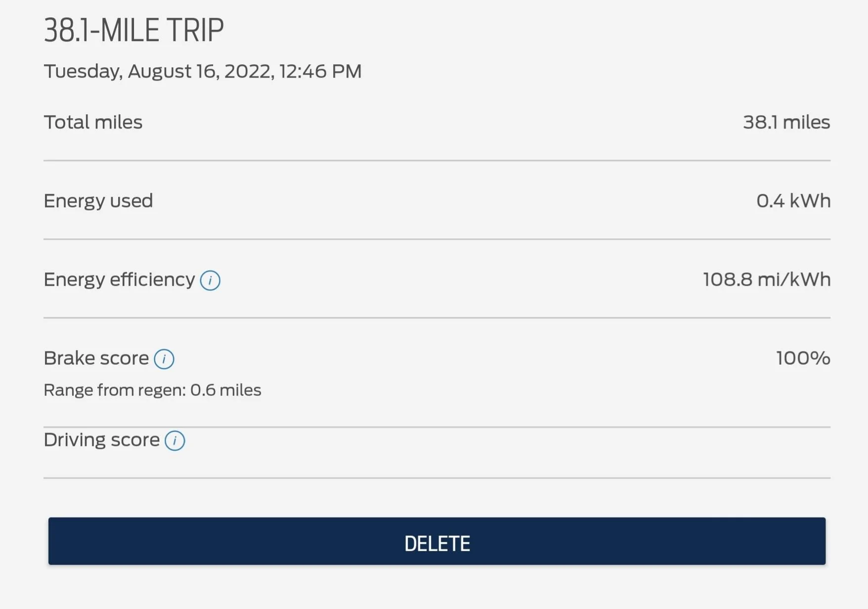This screenshot has width=868, height=609.
Task: Click the Brake score label
Action: tap(95, 358)
